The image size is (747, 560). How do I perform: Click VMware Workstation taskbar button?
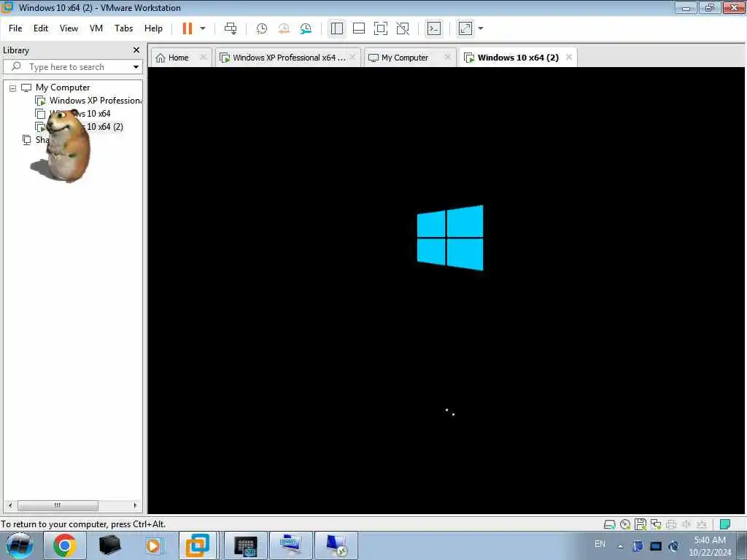pyautogui.click(x=197, y=545)
